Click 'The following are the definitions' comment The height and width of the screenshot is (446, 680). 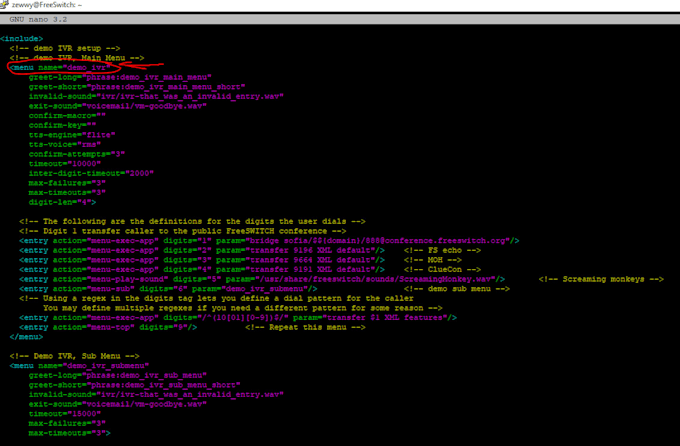[x=192, y=221]
